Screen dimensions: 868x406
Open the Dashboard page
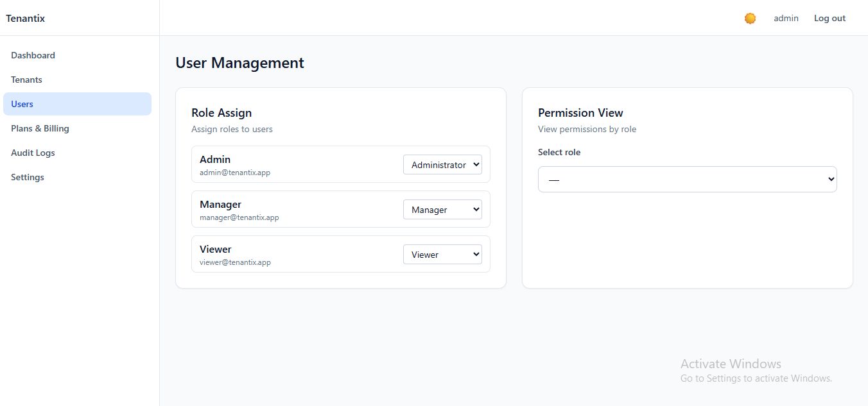[x=33, y=55]
